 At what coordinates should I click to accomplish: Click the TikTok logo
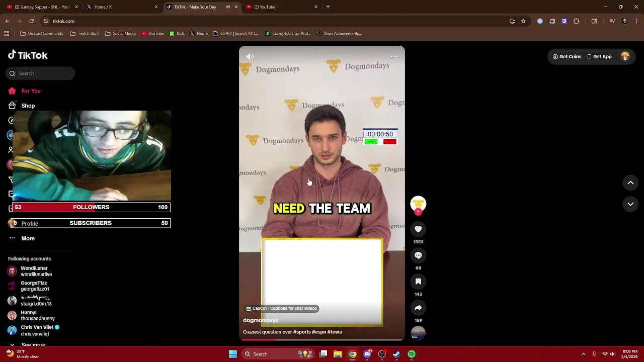tap(28, 55)
